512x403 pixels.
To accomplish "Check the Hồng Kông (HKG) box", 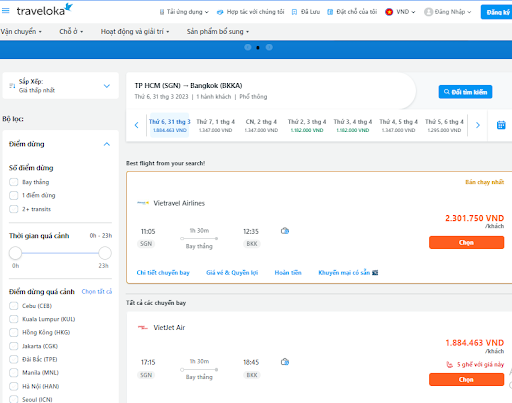I will pos(14,332).
